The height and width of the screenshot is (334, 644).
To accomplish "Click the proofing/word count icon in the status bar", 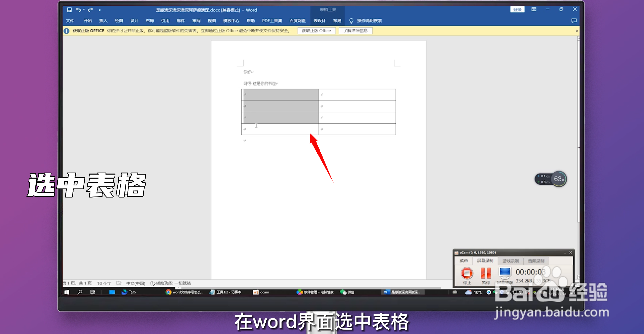I will (x=119, y=283).
